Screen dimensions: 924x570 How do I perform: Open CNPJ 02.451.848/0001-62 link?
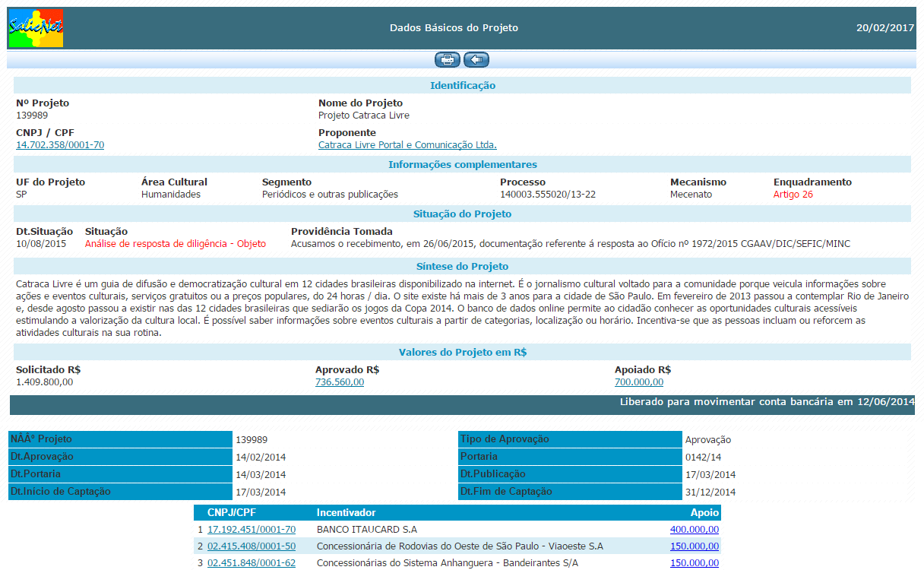tap(252, 563)
